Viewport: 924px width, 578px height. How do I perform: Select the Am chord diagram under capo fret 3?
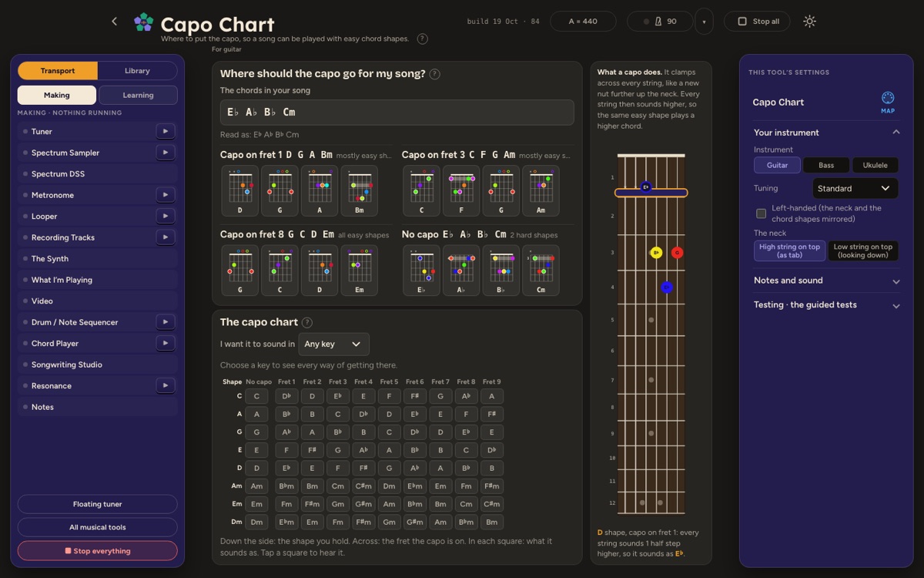click(541, 191)
